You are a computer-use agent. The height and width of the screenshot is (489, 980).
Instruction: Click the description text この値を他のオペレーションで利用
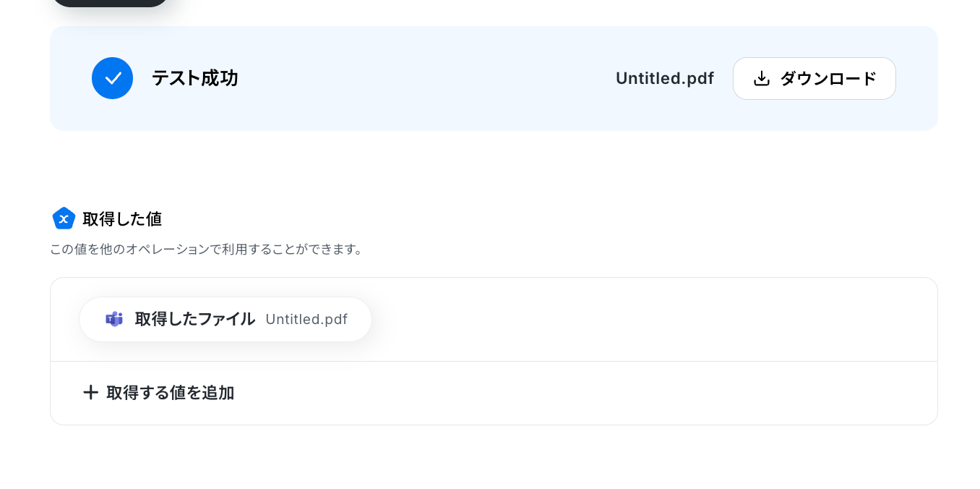tap(207, 250)
